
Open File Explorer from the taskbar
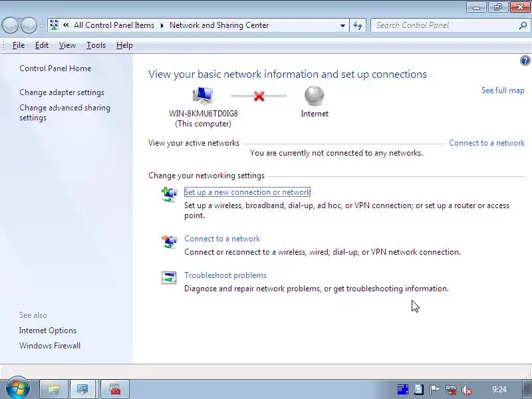54,389
